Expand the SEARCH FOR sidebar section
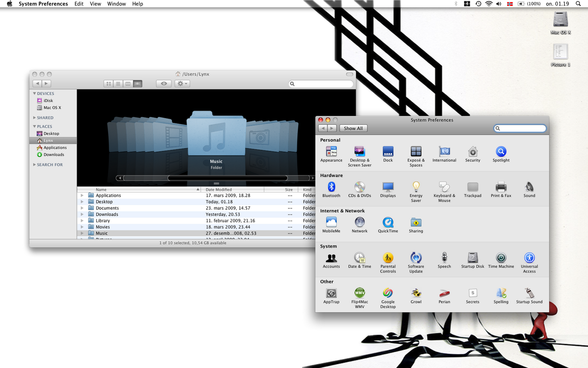 click(35, 164)
